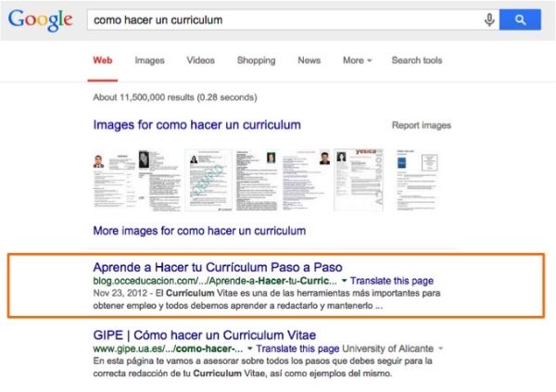
Task: Open 'Images for como hacer un curriculum' link
Action: (196, 125)
